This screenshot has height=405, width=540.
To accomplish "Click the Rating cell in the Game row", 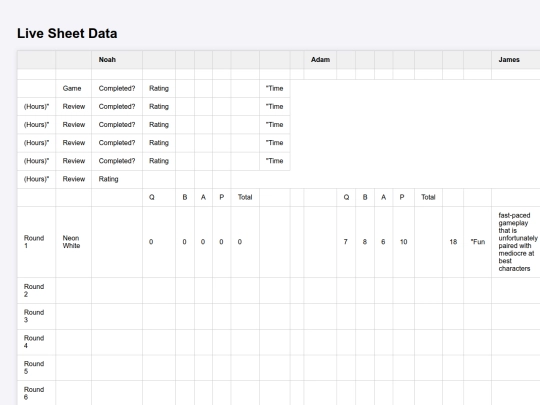I will point(159,89).
